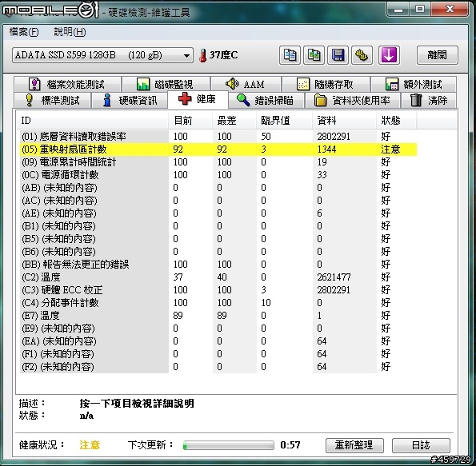Select the (BB) 報告無法更正的錯誤 row

tap(218, 265)
